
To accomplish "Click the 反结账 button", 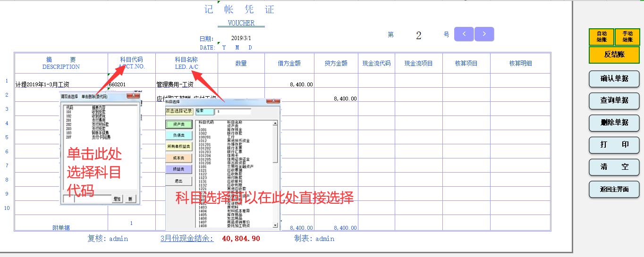I will 614,55.
